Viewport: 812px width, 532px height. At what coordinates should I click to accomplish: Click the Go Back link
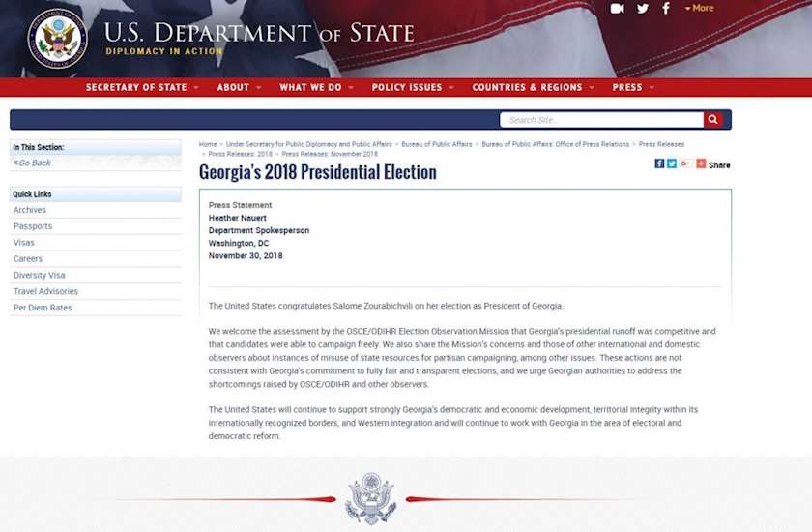(x=34, y=163)
